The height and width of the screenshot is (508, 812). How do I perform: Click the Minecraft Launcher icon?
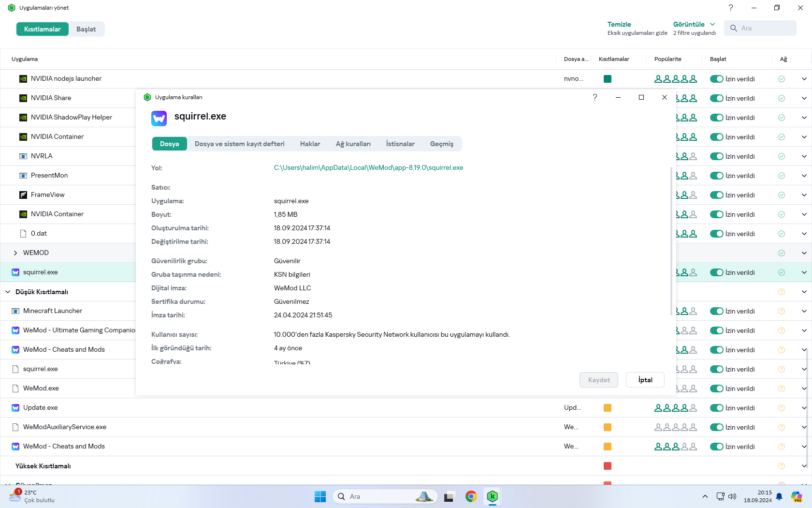(x=15, y=311)
